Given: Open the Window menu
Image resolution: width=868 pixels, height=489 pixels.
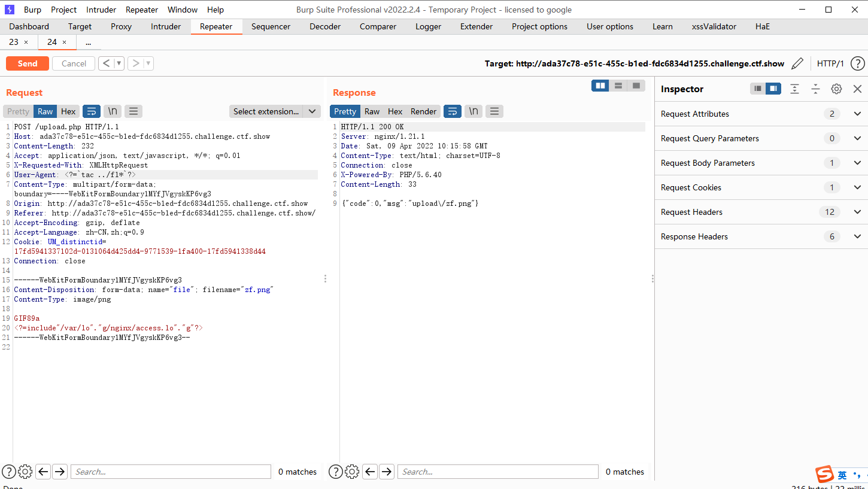Looking at the screenshot, I should coord(183,10).
